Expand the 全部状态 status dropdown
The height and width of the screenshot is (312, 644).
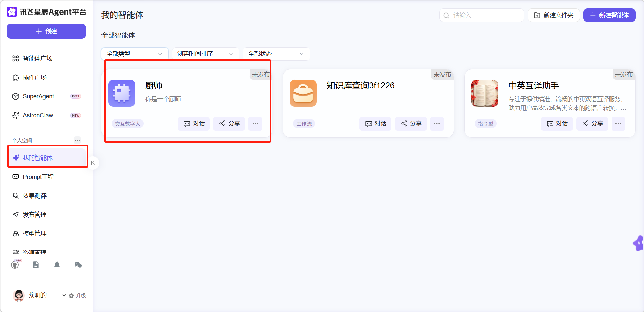[276, 54]
